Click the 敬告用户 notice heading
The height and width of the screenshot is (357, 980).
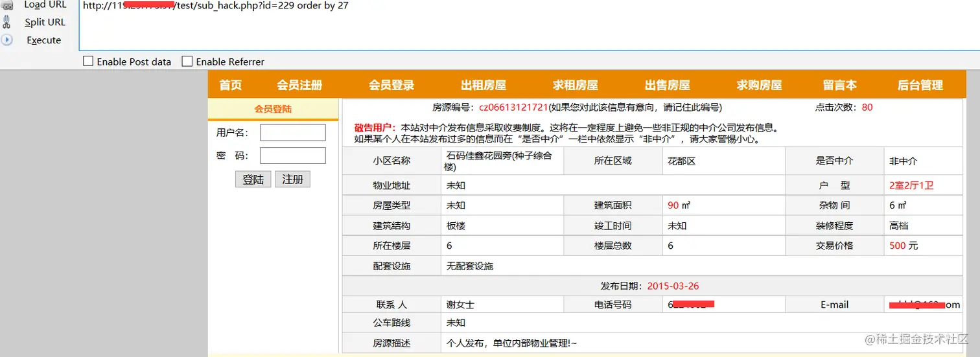coord(375,128)
